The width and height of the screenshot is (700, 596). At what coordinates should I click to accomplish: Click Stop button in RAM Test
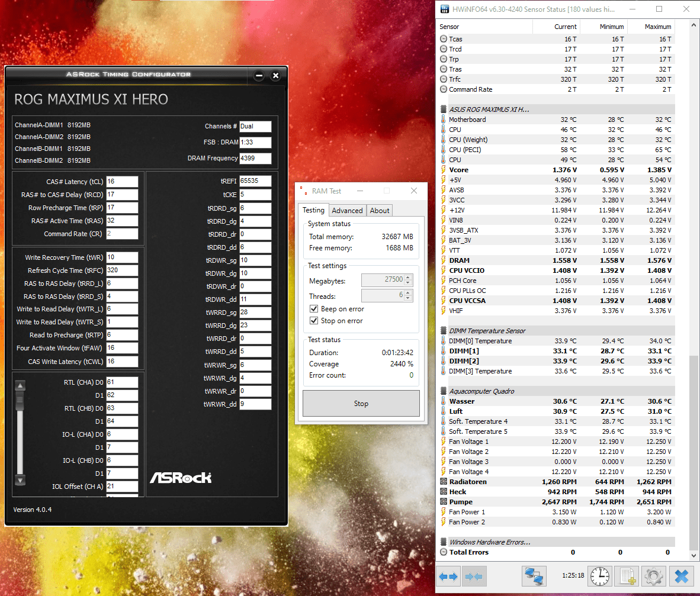coord(361,403)
